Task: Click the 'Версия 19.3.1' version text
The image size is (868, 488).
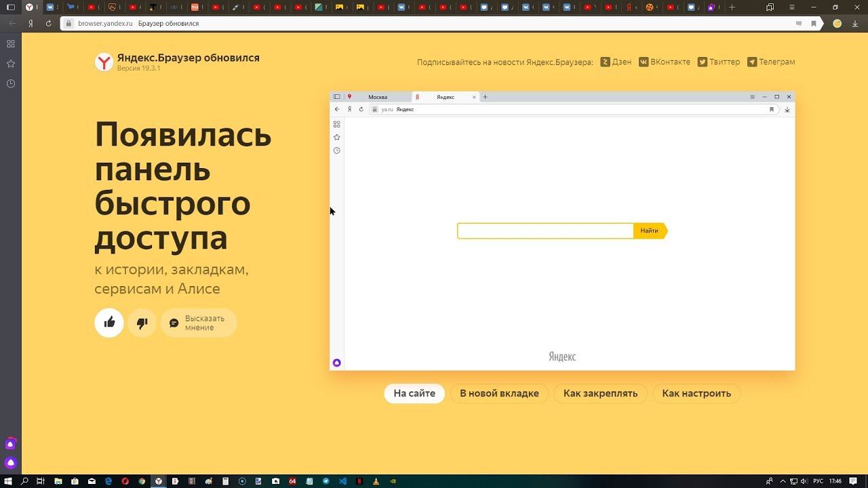Action: pyautogui.click(x=138, y=68)
